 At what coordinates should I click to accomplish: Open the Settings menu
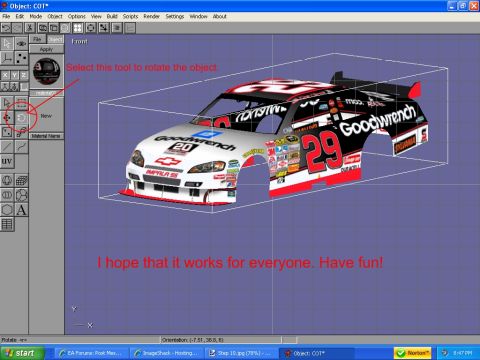click(175, 16)
